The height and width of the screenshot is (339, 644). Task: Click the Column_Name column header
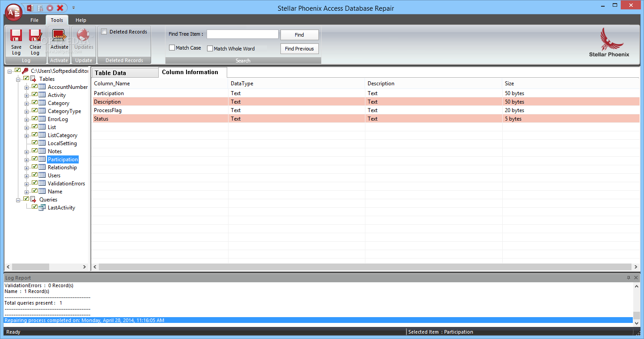click(160, 84)
